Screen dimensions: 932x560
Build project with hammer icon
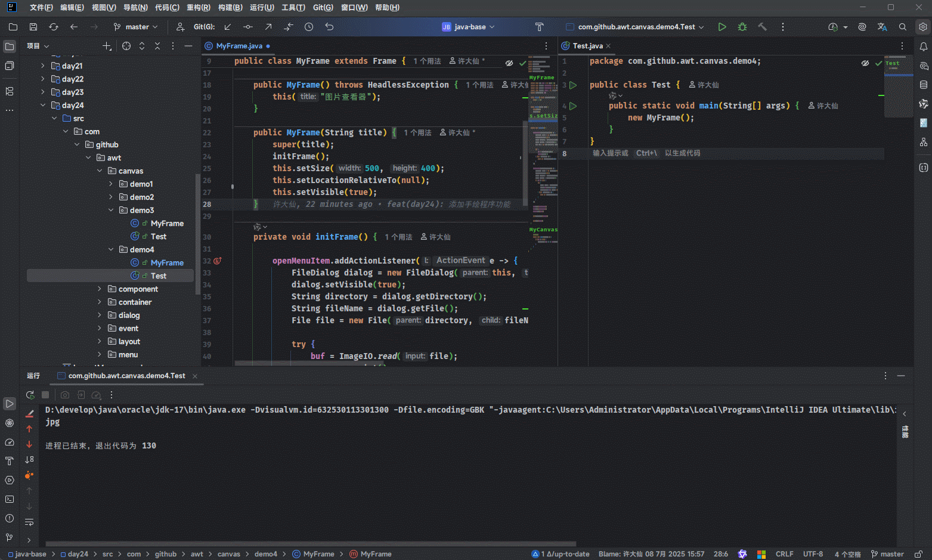(762, 27)
